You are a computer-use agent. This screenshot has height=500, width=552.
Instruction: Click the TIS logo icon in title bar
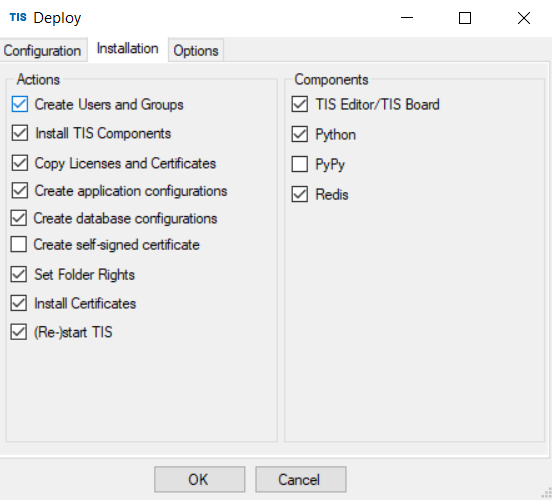pos(18,17)
